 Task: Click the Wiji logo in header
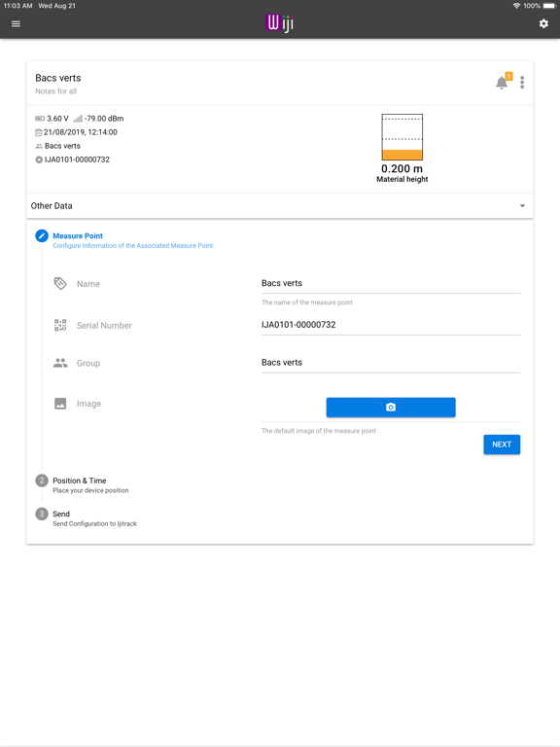[x=280, y=23]
